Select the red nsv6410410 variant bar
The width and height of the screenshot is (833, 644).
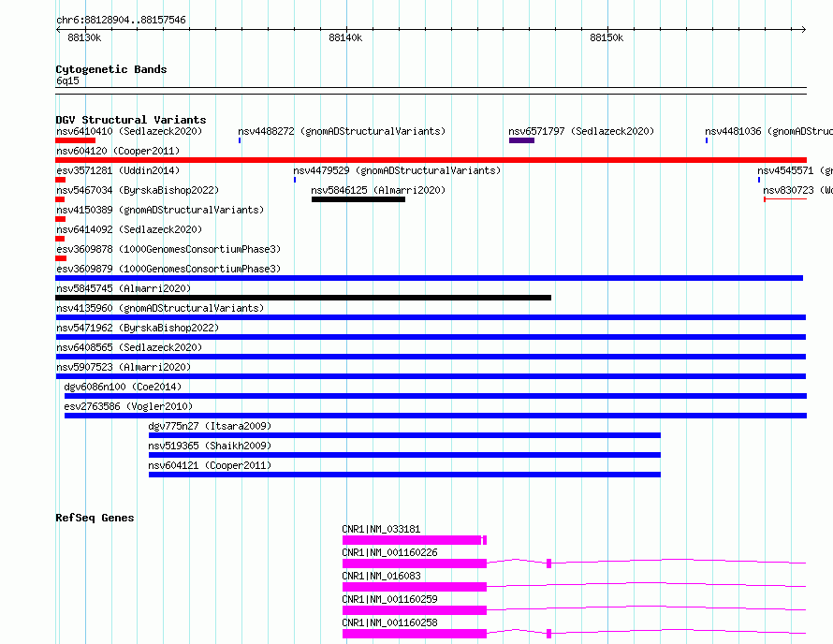click(76, 140)
